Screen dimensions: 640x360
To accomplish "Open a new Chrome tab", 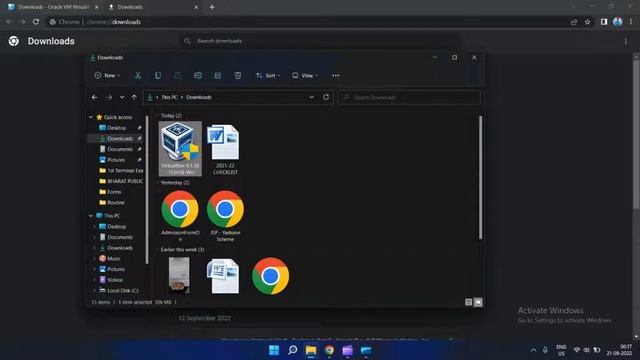I will click(212, 7).
